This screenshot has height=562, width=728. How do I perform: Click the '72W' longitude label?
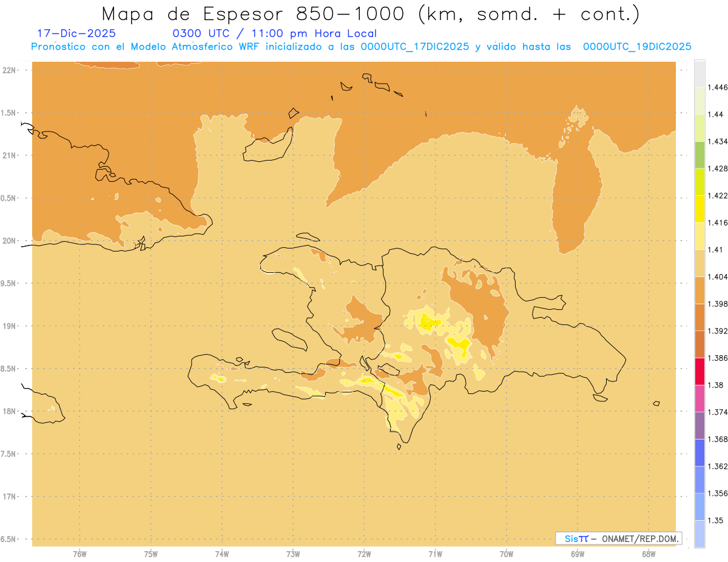[x=364, y=554]
